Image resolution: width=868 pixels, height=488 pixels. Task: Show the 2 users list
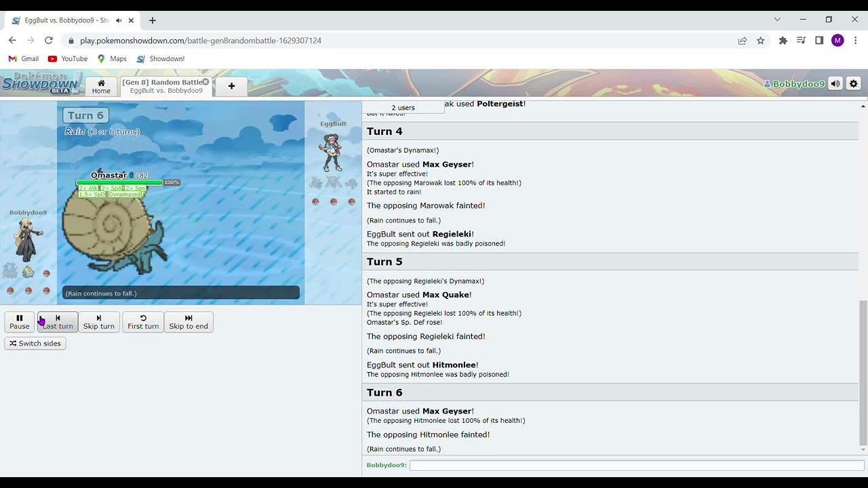pos(403,108)
